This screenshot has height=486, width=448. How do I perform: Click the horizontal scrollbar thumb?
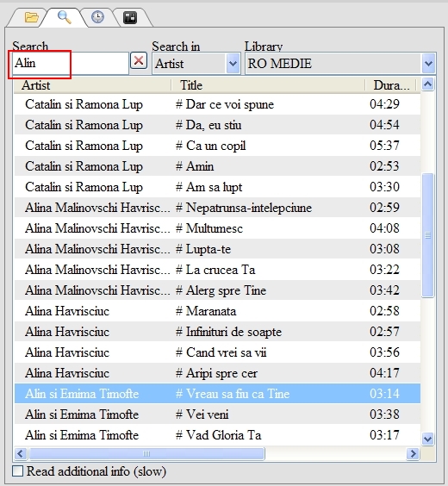146,454
